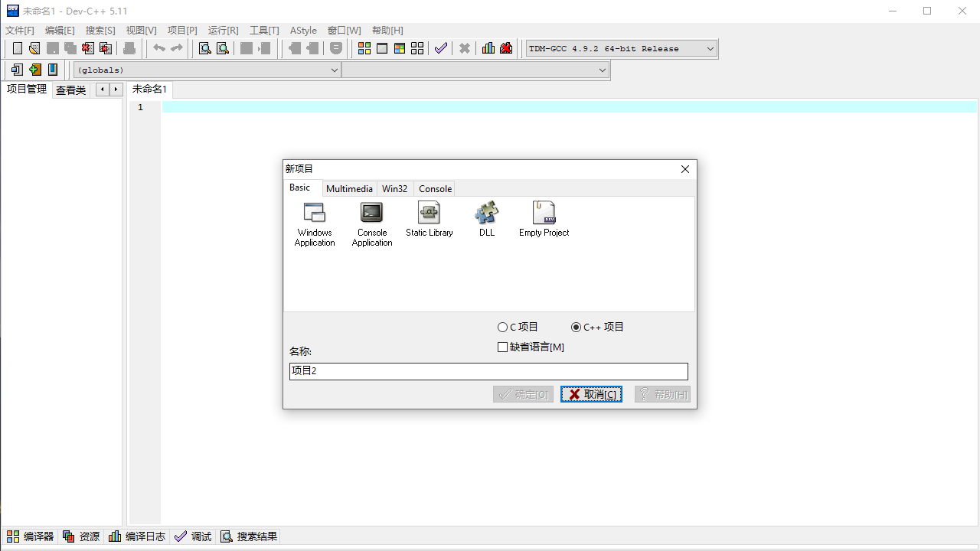Select the C++ 项目 radio button

coord(576,327)
